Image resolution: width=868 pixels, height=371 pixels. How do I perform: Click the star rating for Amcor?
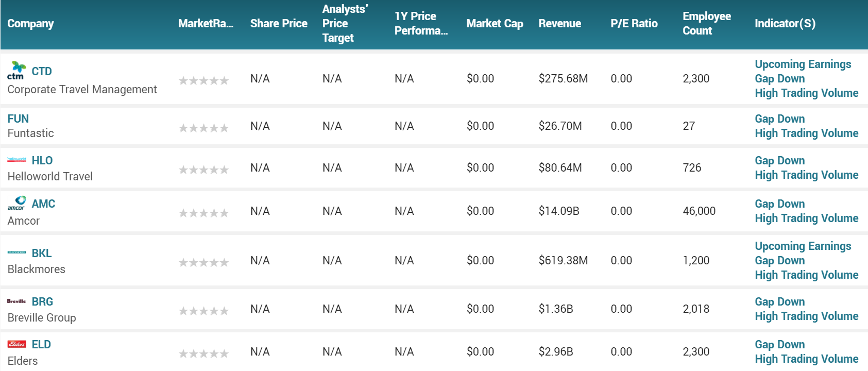(x=203, y=213)
